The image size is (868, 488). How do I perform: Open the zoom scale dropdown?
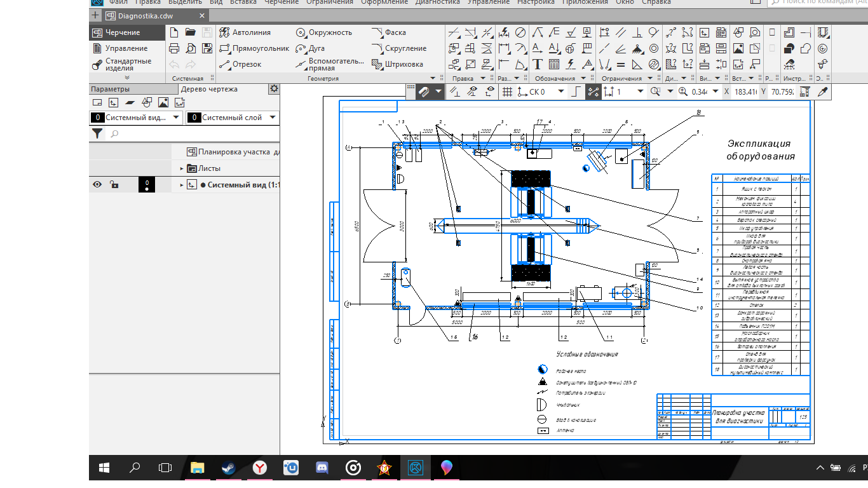[717, 91]
